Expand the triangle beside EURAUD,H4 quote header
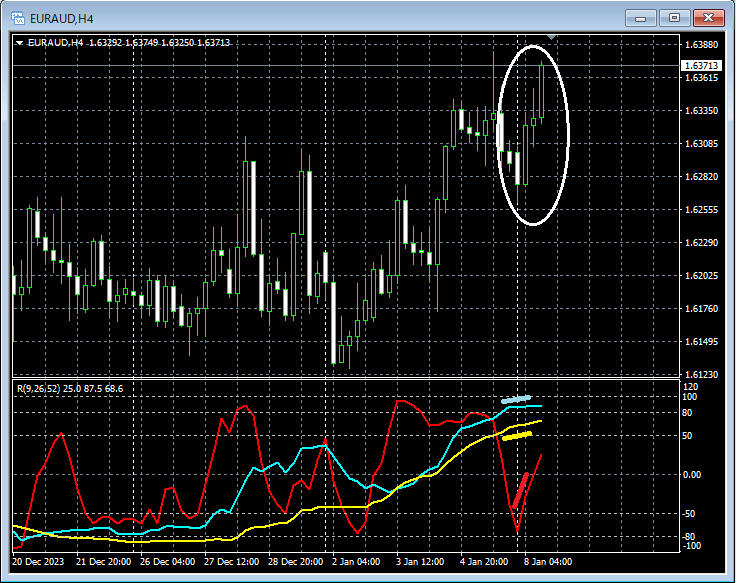Viewport: 737px width, 583px height. 19,43
